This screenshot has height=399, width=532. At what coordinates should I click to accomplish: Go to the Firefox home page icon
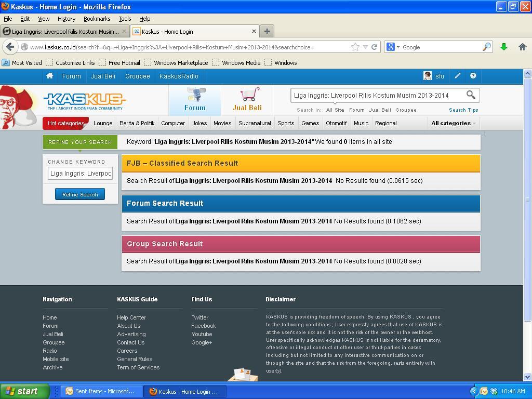point(523,47)
